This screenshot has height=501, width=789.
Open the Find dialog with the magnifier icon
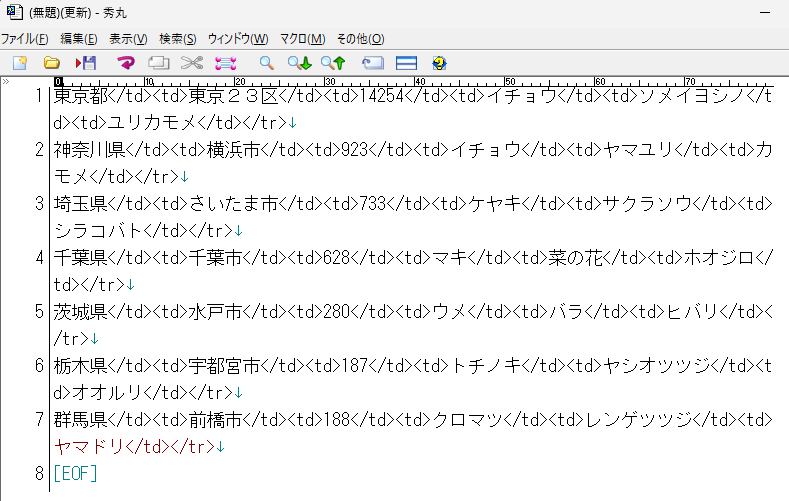[266, 63]
